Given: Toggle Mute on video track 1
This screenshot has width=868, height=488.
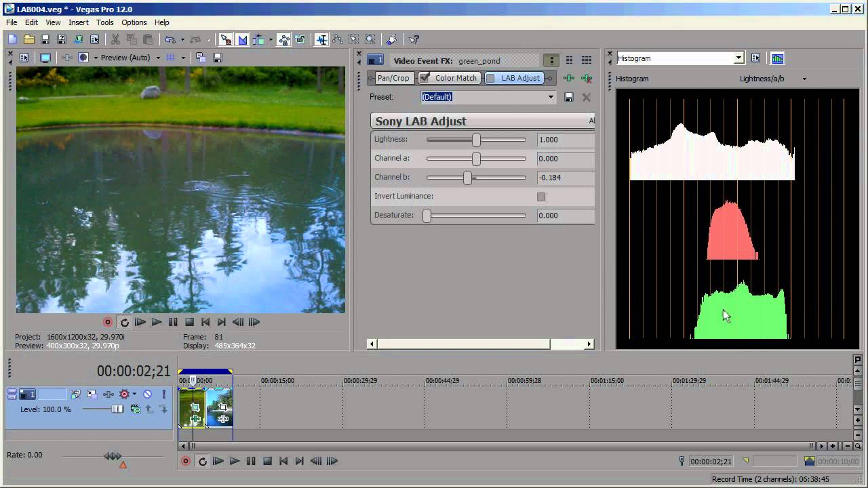Looking at the screenshot, I should click(147, 394).
